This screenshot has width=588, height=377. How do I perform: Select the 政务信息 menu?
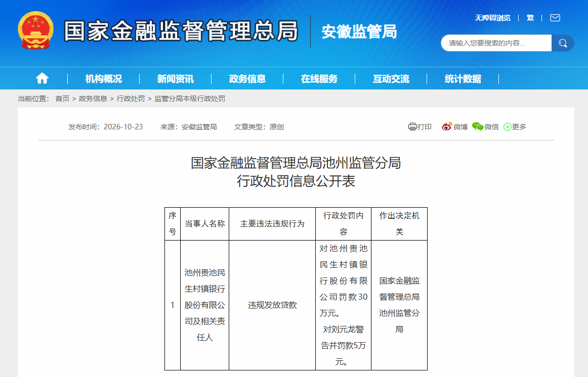click(x=247, y=79)
